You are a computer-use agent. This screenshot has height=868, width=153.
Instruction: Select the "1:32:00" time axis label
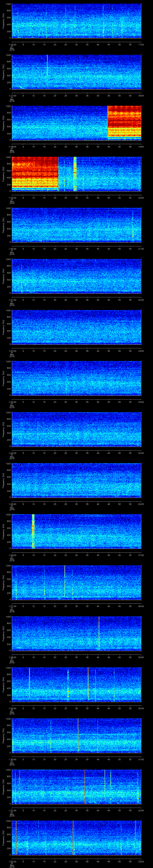coord(12,861)
